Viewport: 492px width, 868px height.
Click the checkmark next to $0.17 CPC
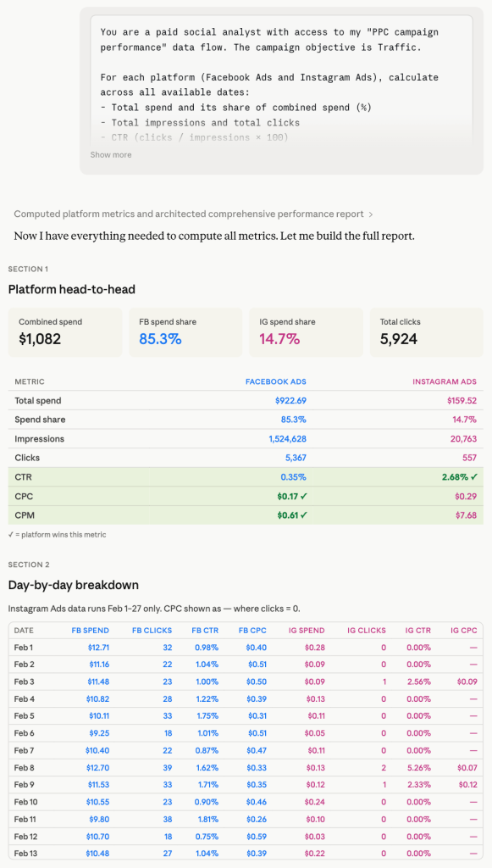click(304, 496)
